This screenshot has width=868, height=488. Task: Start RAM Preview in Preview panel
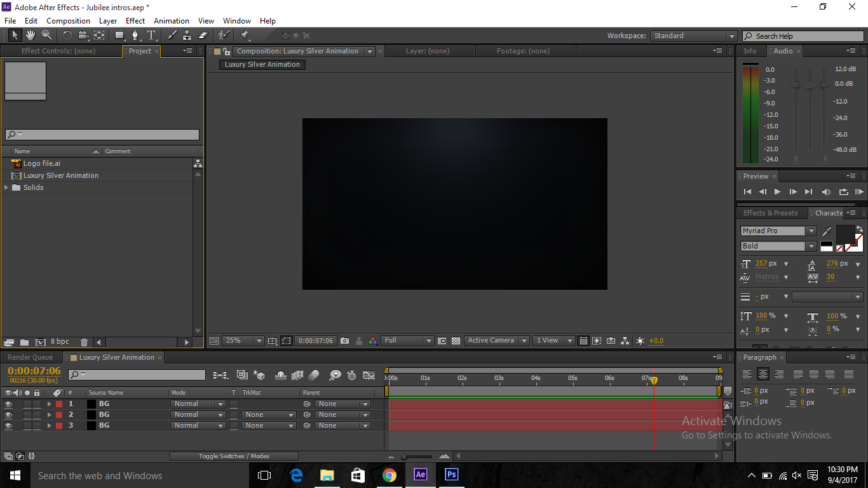859,192
